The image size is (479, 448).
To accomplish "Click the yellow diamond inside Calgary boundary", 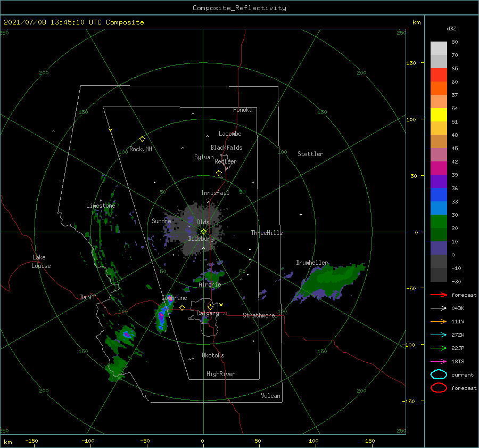I will click(210, 307).
